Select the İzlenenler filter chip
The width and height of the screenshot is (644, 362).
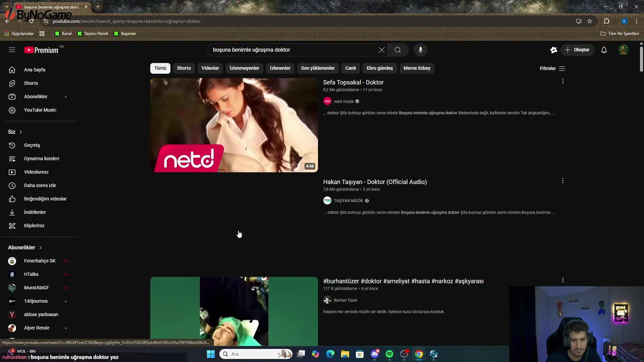coord(280,68)
